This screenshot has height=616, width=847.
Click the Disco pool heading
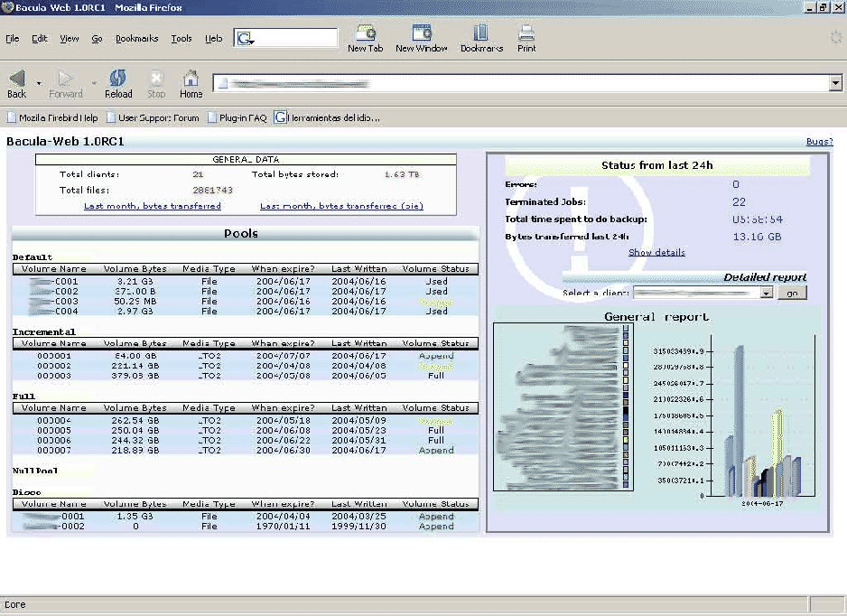[x=26, y=492]
